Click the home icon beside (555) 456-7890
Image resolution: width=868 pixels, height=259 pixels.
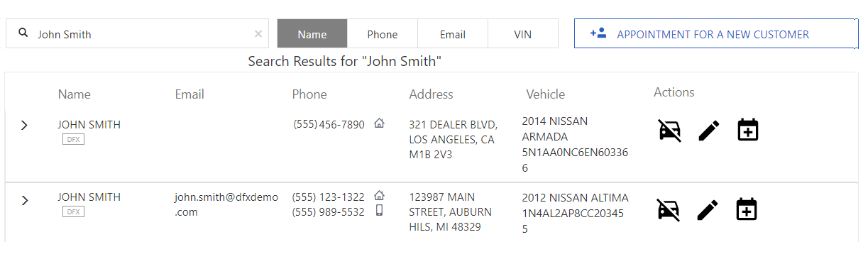coord(379,123)
